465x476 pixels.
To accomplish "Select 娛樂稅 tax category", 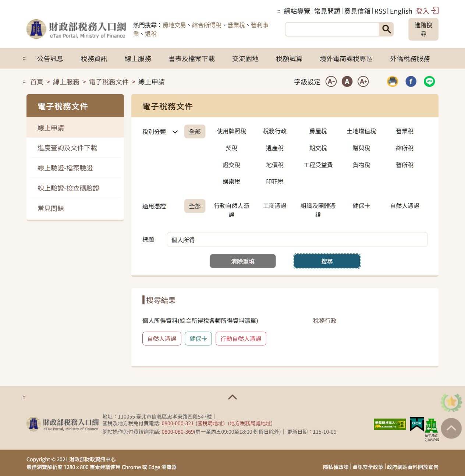I will (x=231, y=181).
